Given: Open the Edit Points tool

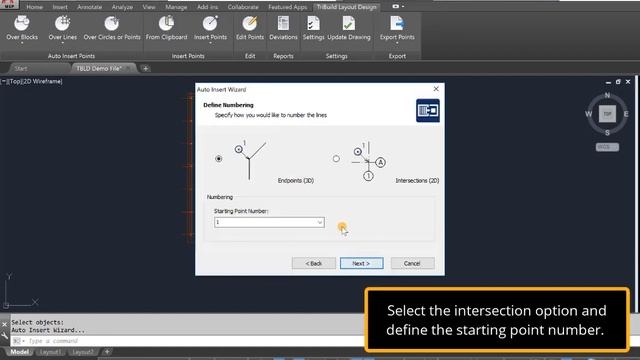Looking at the screenshot, I should (x=250, y=24).
